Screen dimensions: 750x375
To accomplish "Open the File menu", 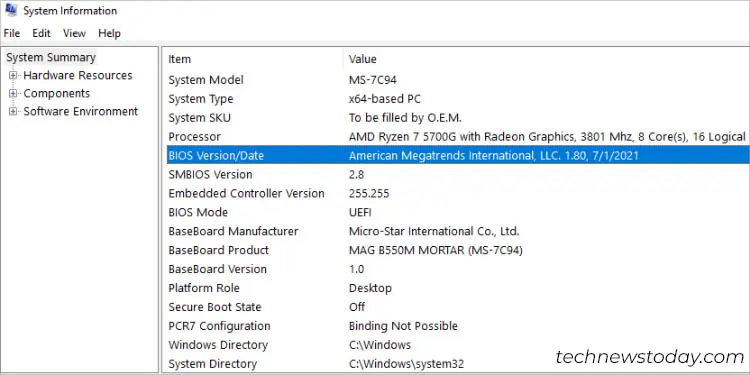I will [12, 33].
